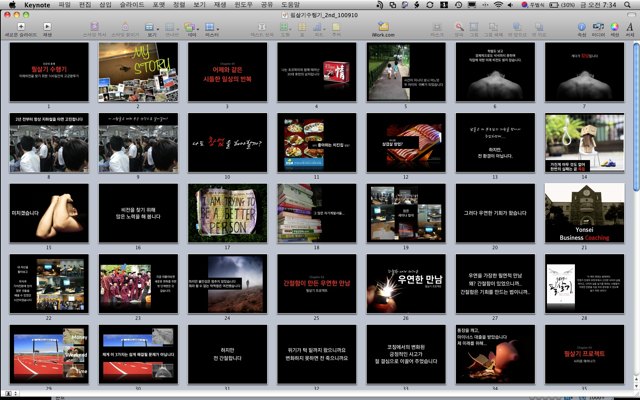
Task: Select the Instant Alpha magic wand icon
Action: coord(459,27)
